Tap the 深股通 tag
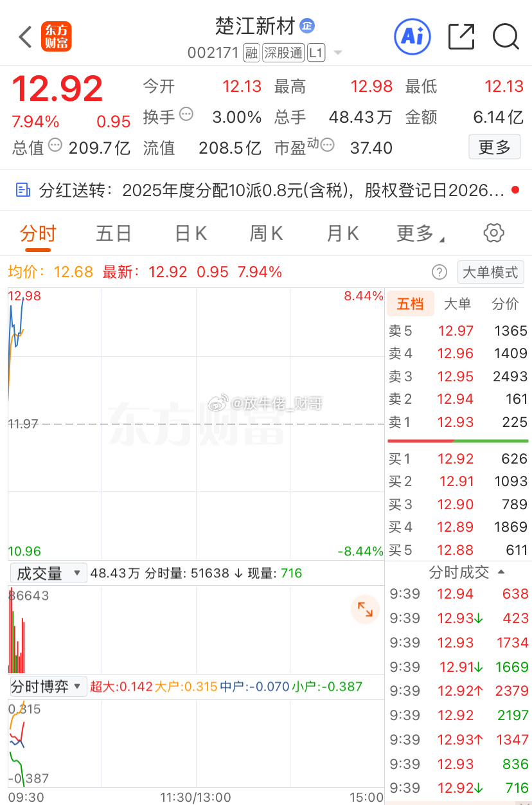 pos(283,53)
